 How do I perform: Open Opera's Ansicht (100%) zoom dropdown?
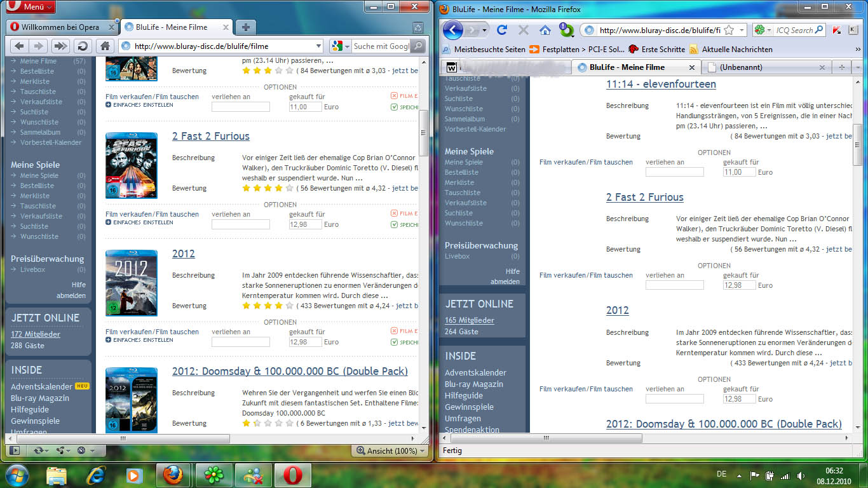(388, 451)
